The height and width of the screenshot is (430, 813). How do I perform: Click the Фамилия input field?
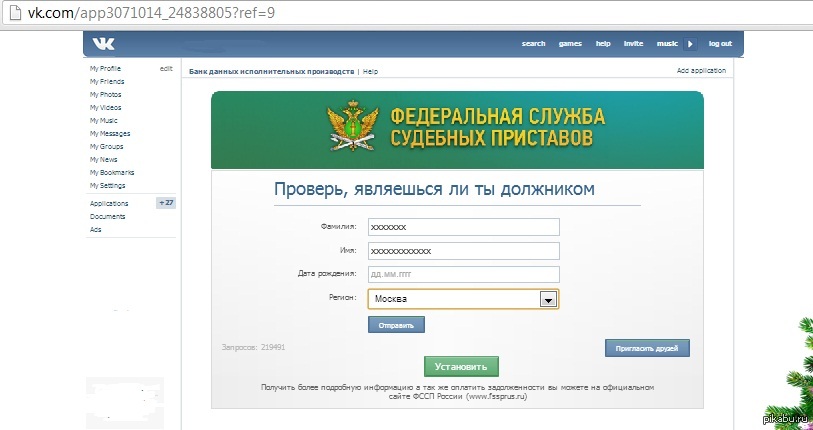(464, 227)
